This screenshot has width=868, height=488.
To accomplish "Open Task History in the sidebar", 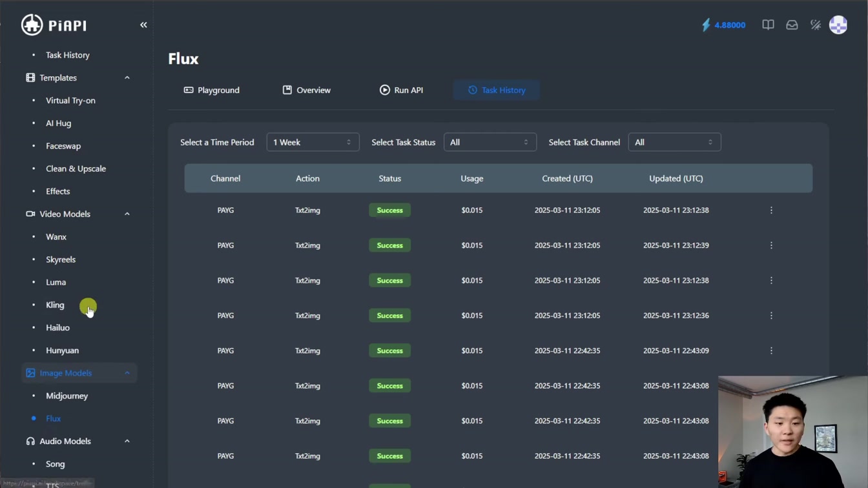I will (x=68, y=55).
